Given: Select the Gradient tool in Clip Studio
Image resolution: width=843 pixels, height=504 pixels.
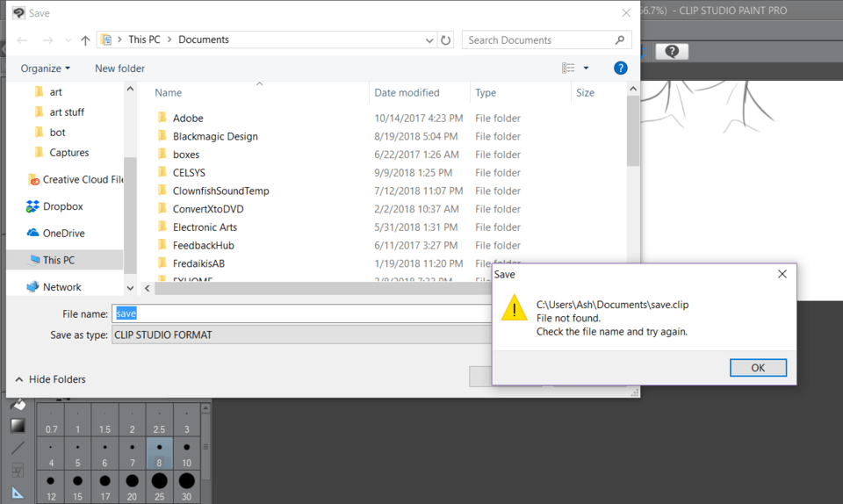Looking at the screenshot, I should coord(18,426).
